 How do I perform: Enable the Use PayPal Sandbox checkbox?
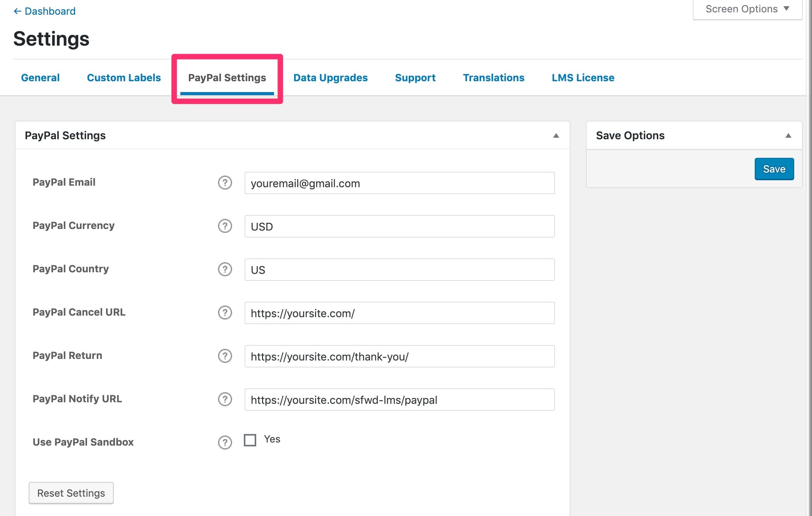tap(250, 440)
